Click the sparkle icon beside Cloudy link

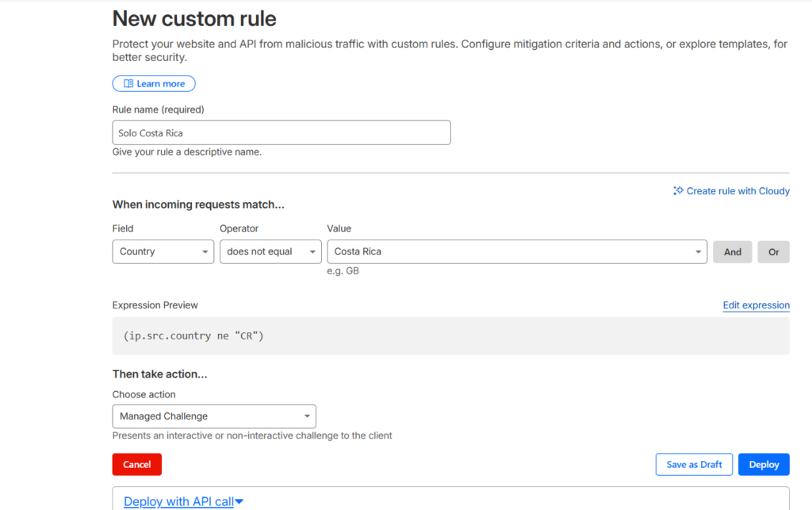pyautogui.click(x=678, y=191)
